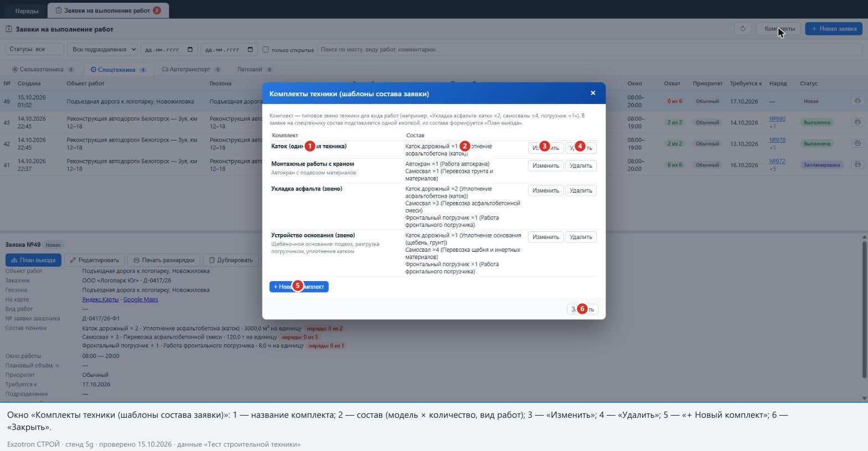Open work order link №972
Image resolution: width=868 pixels, height=451 pixels.
777,161
